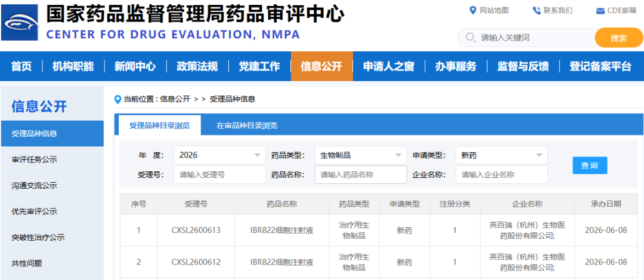Click the 承办日期 column header
Screen dimensions: 644x280
(606, 204)
